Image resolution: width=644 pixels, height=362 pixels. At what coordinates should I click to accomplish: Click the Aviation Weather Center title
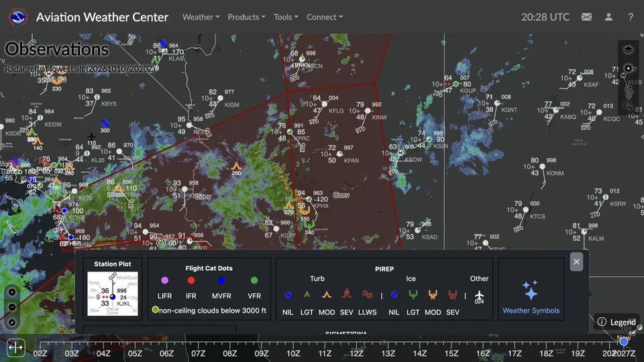click(102, 17)
